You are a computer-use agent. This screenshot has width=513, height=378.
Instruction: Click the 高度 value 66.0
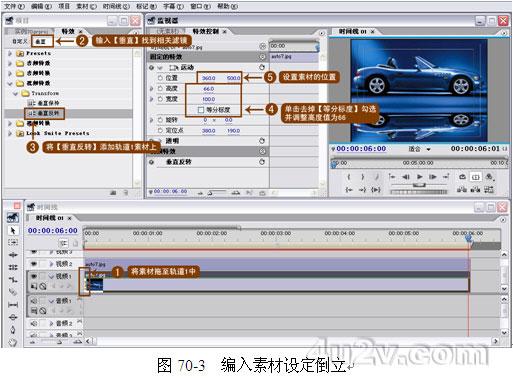click(x=209, y=89)
